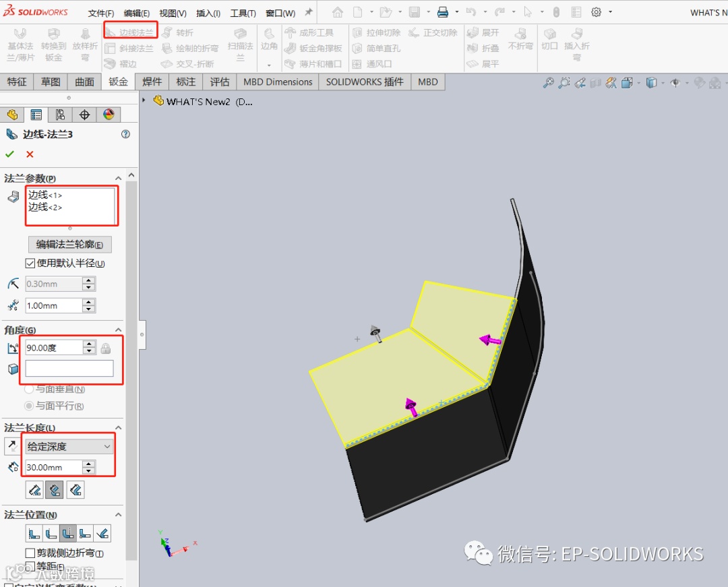The height and width of the screenshot is (587, 728).
Task: Select Sheet Metal Gusset (钣金角撑板)
Action: [x=313, y=49]
